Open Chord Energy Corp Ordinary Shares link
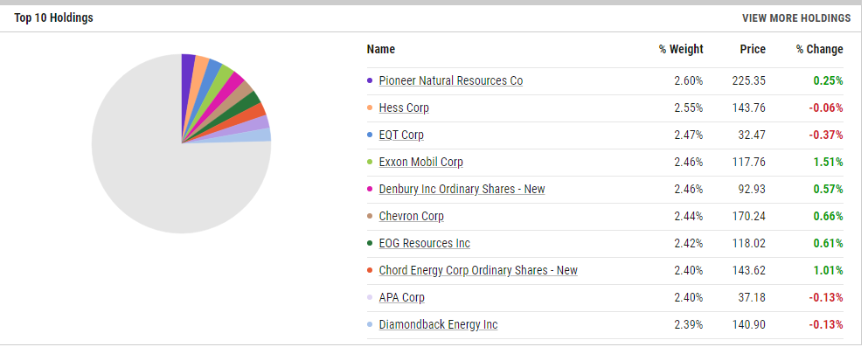 click(x=478, y=270)
